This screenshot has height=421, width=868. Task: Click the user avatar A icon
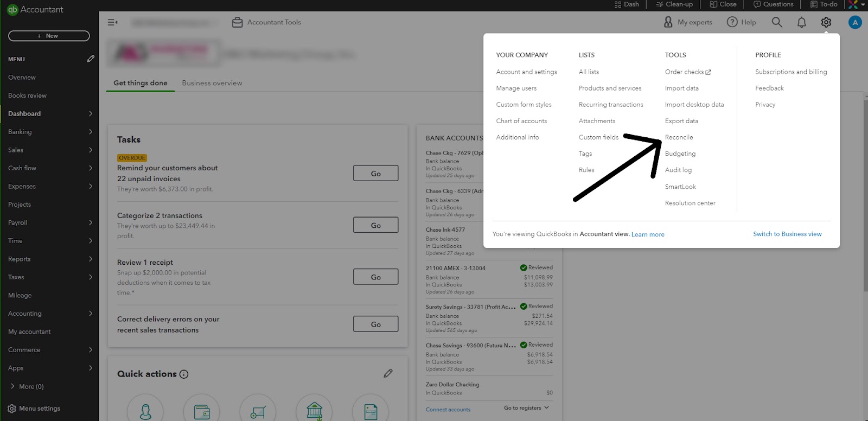pos(855,22)
